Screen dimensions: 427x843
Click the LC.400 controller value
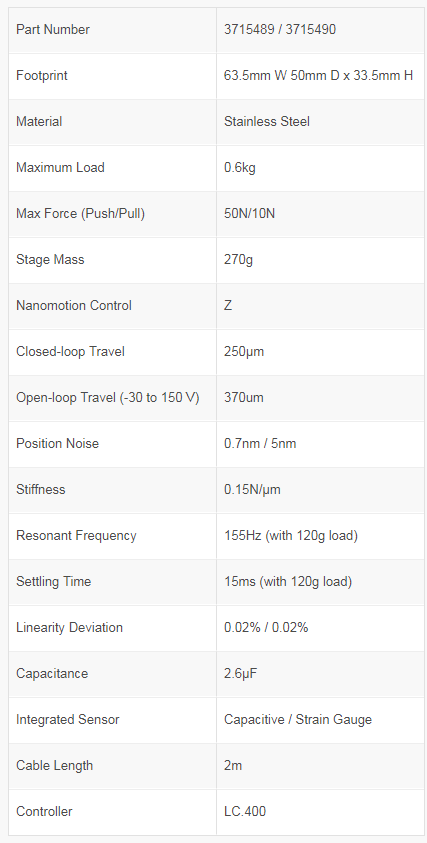(x=245, y=811)
